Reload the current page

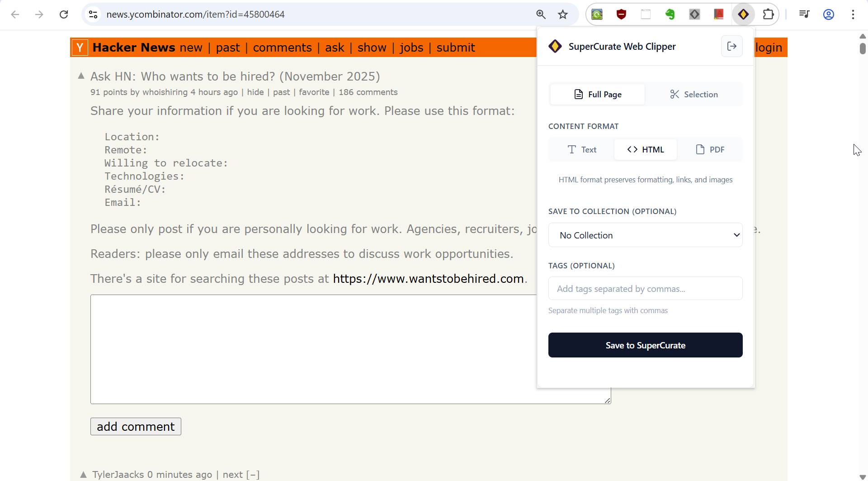click(64, 14)
